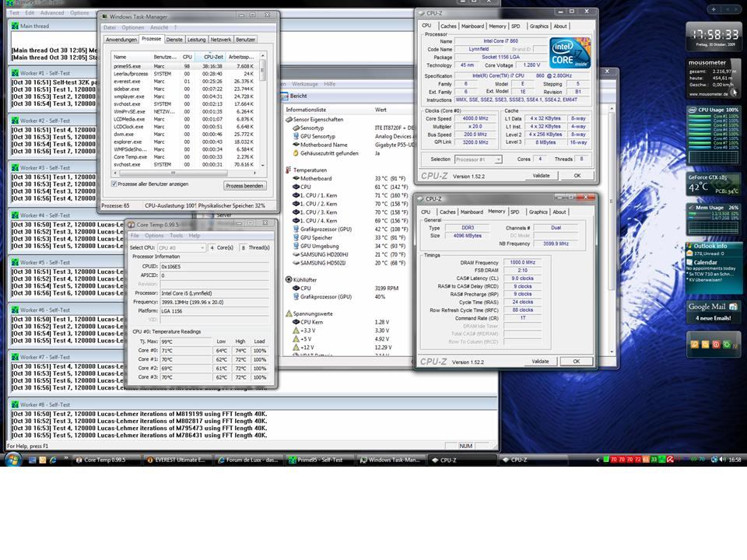This screenshot has width=747, height=560.
Task: Open the Mainboard tab in upper CPU-Z
Action: click(x=472, y=26)
